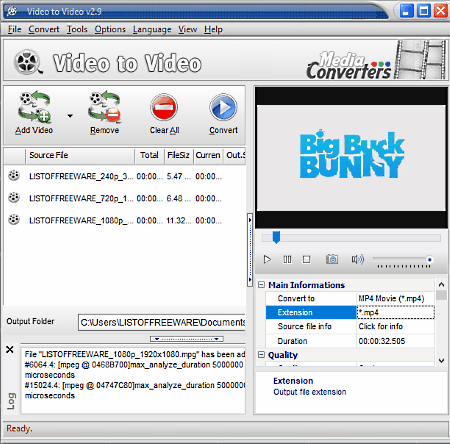This screenshot has height=444, width=450.
Task: Click the FileSiz column header
Action: [x=179, y=155]
